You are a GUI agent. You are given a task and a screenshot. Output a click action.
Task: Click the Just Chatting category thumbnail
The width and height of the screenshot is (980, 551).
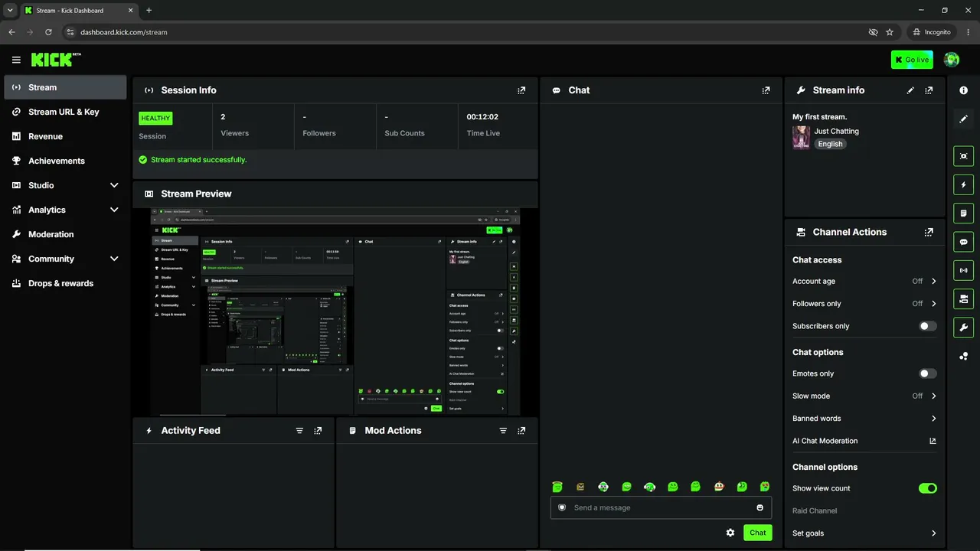point(801,138)
